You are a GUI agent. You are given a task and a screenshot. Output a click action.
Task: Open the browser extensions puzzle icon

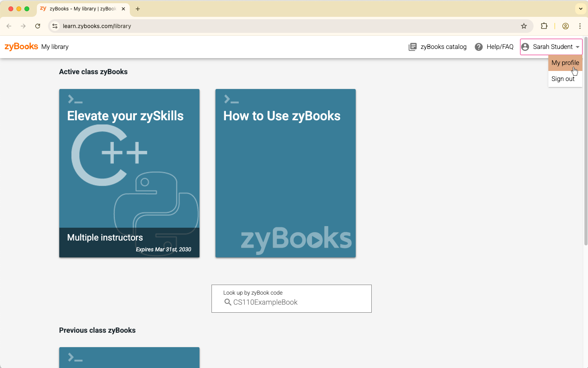pos(544,26)
